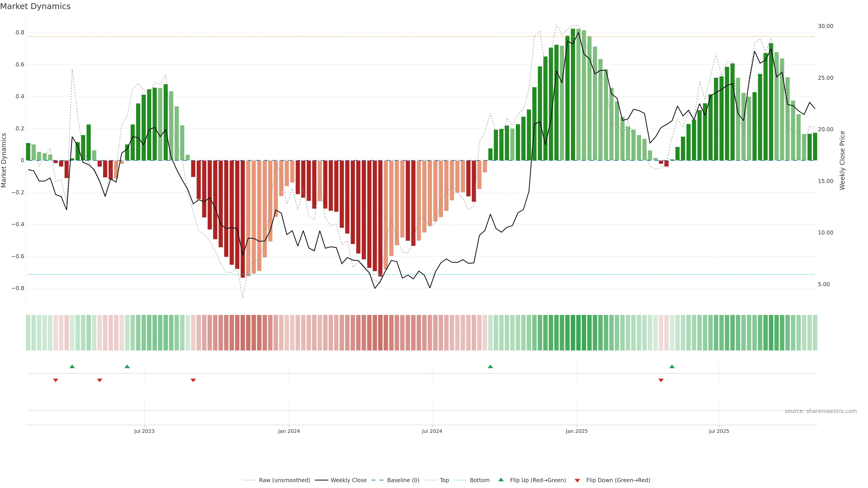Viewport: 868px width, 488px height.
Task: Click the red flip-down marker near April 2025
Action: pyautogui.click(x=661, y=380)
